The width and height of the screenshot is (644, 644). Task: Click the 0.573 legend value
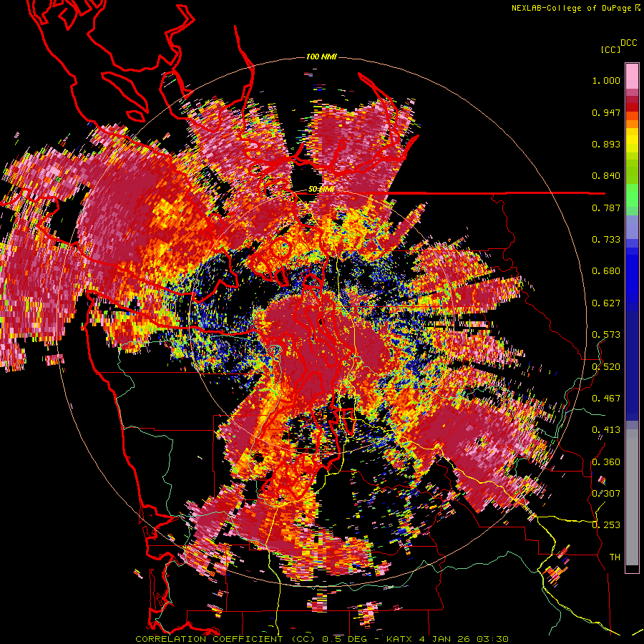point(606,335)
